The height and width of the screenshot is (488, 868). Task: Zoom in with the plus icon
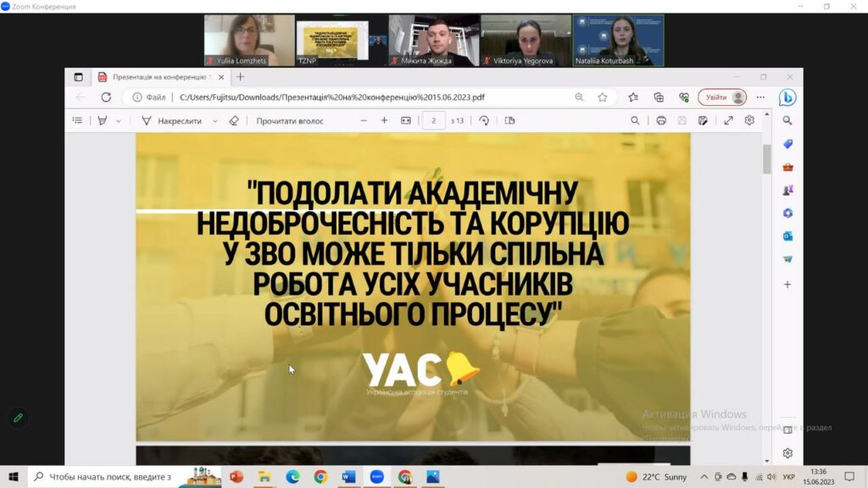[x=384, y=120]
